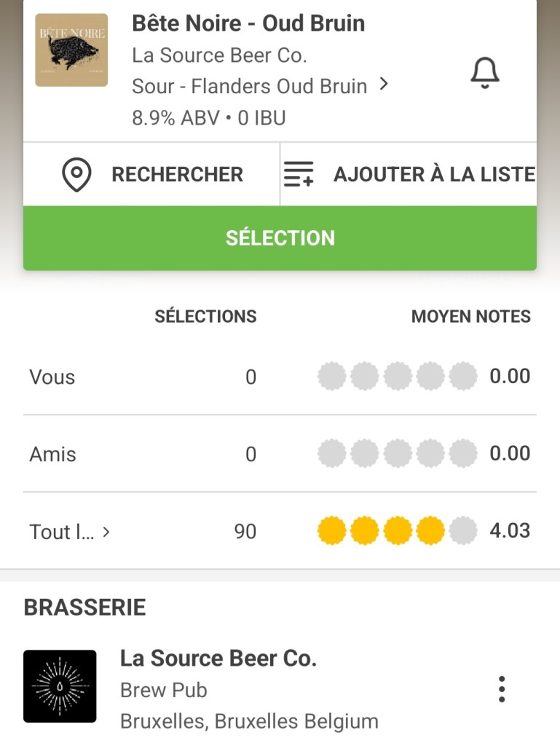Open the three-dot brewery options menu
The width and height of the screenshot is (560, 746).
pos(501,689)
